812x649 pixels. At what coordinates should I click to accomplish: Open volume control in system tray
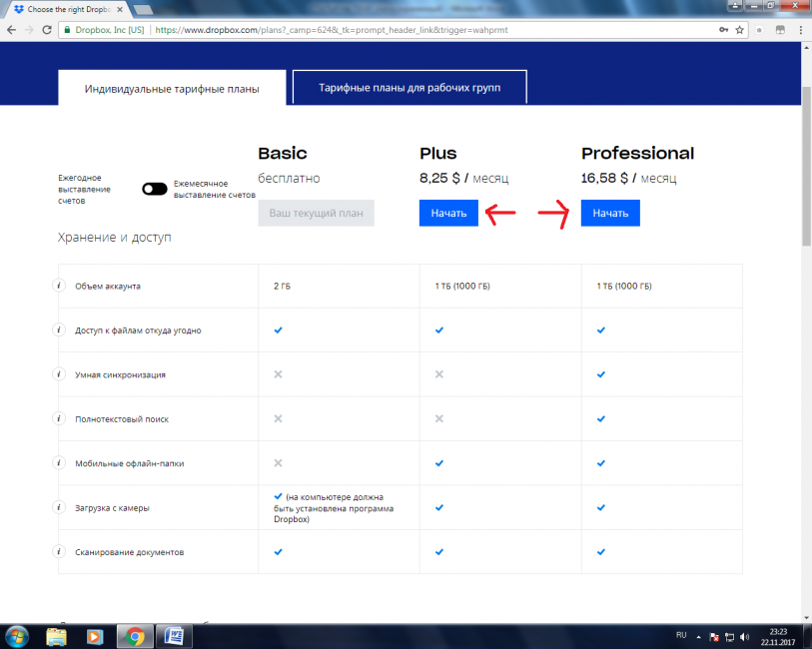(x=744, y=637)
